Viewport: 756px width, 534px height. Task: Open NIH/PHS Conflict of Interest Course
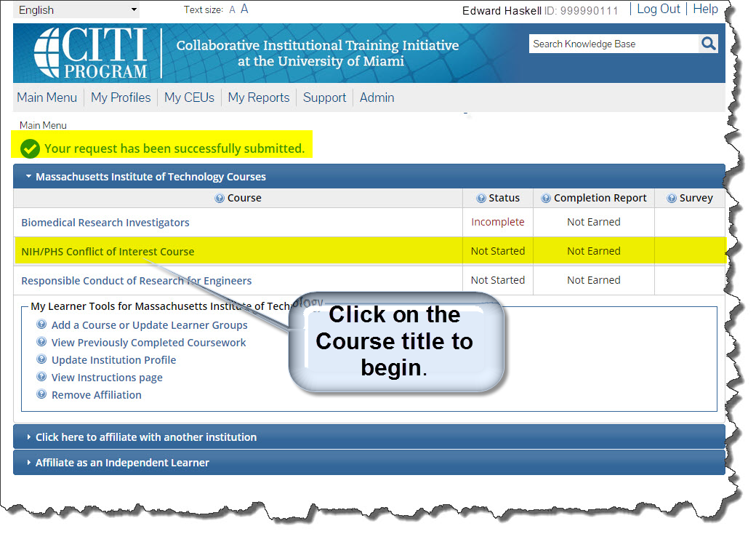click(x=108, y=251)
